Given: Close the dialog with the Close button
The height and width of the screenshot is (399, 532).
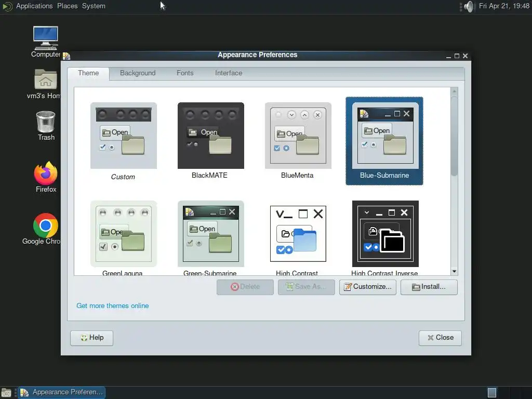Looking at the screenshot, I should (440, 338).
